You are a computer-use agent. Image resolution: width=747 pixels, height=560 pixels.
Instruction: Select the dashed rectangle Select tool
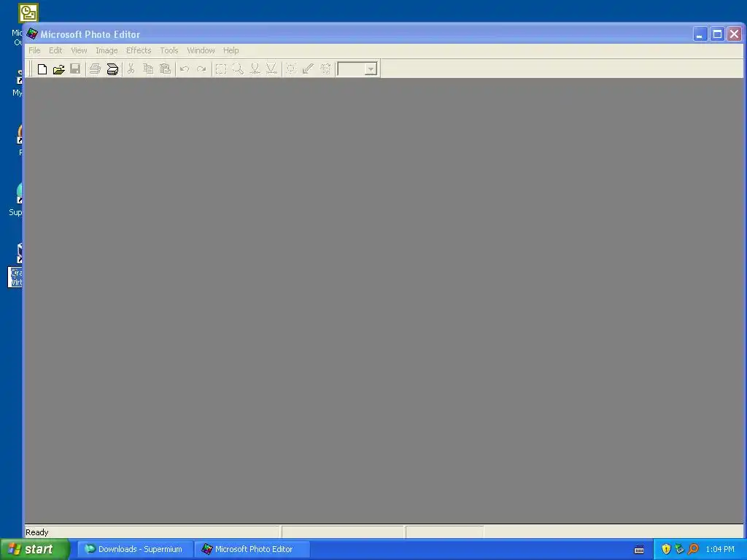pyautogui.click(x=220, y=69)
